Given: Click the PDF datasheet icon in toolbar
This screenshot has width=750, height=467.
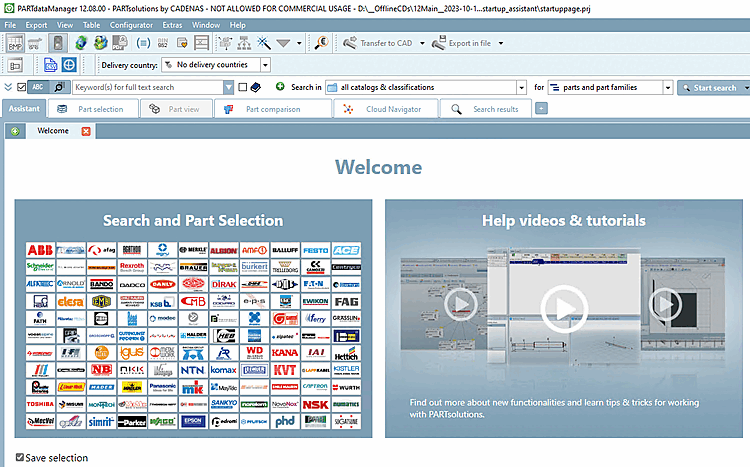Looking at the screenshot, I should [120, 43].
